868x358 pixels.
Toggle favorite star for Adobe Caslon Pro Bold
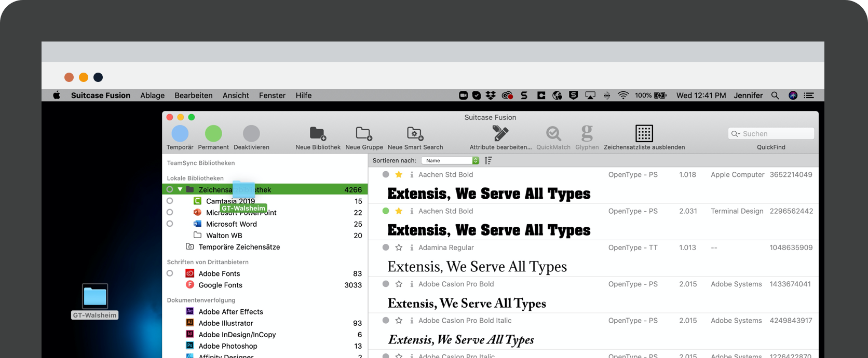click(399, 284)
